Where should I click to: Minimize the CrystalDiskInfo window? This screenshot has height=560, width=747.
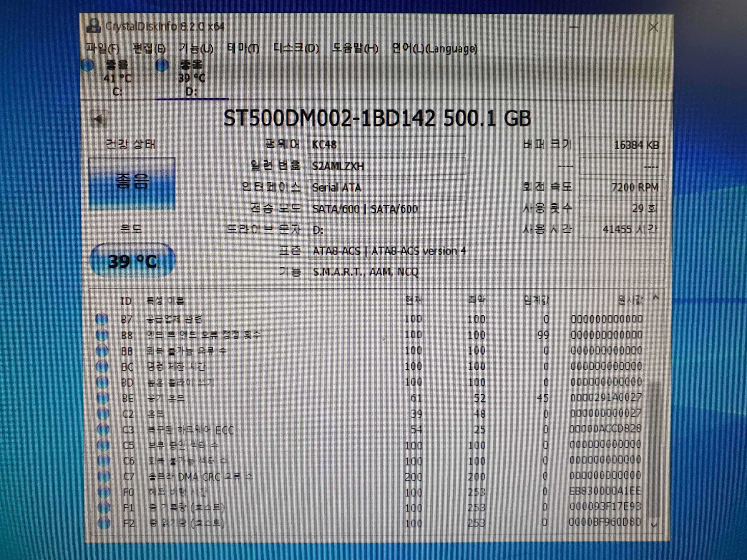coord(574,27)
